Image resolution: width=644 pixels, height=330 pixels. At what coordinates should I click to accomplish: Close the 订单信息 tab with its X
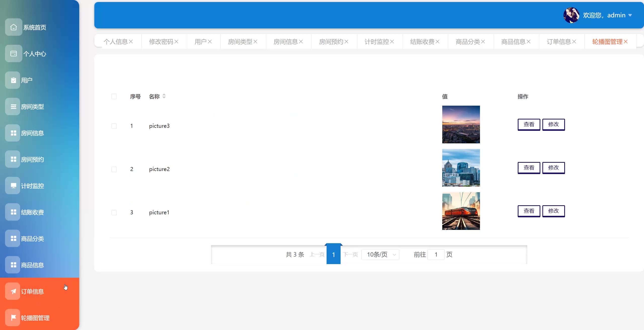(574, 42)
